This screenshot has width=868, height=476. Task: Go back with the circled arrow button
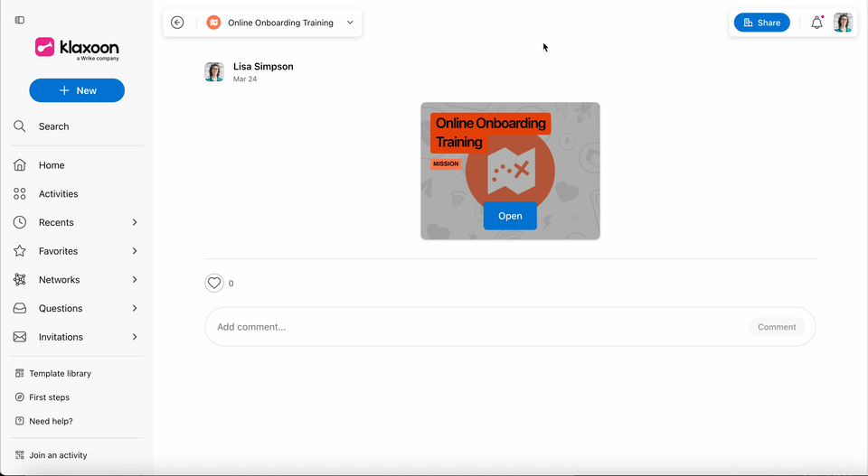tap(177, 23)
